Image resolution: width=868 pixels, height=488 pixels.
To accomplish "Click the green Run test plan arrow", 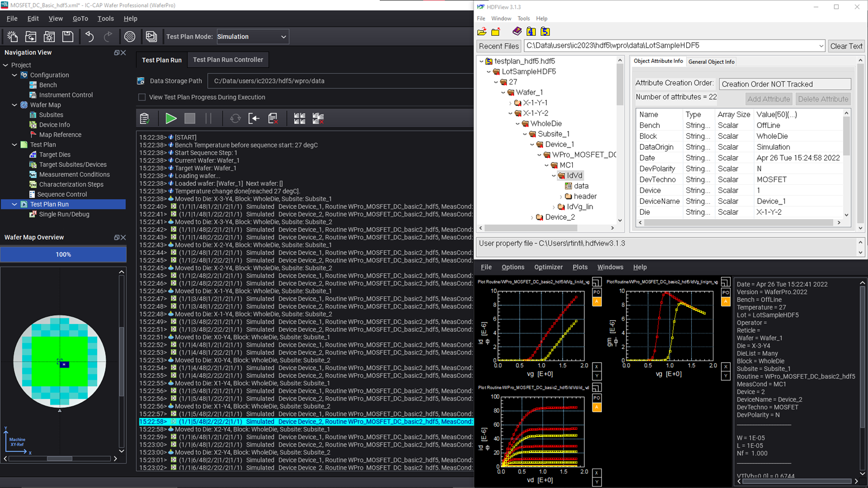I will click(171, 118).
